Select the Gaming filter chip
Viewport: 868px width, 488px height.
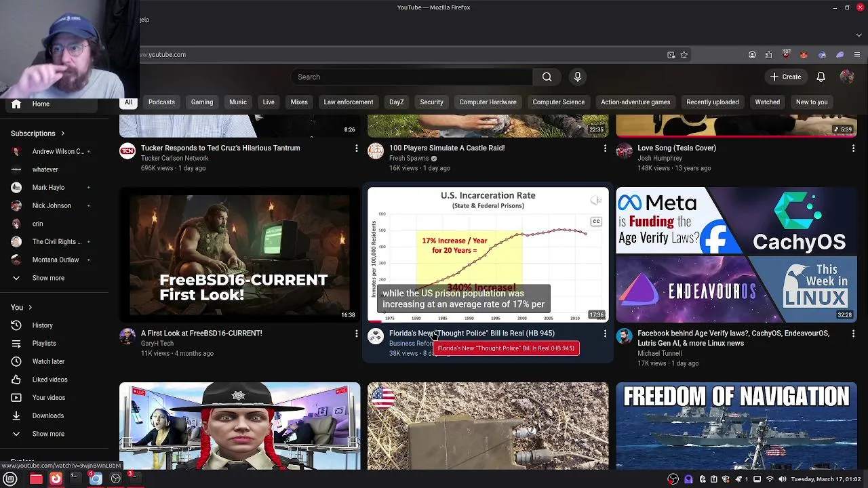202,102
